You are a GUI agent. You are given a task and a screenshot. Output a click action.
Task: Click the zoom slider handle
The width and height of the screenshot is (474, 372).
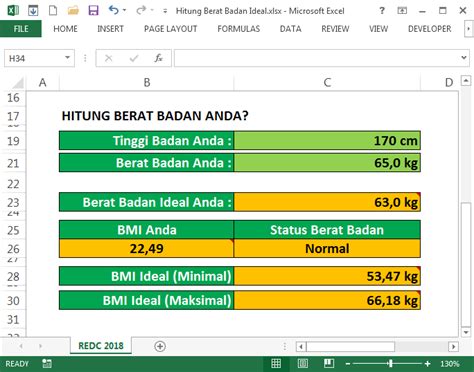[390, 363]
